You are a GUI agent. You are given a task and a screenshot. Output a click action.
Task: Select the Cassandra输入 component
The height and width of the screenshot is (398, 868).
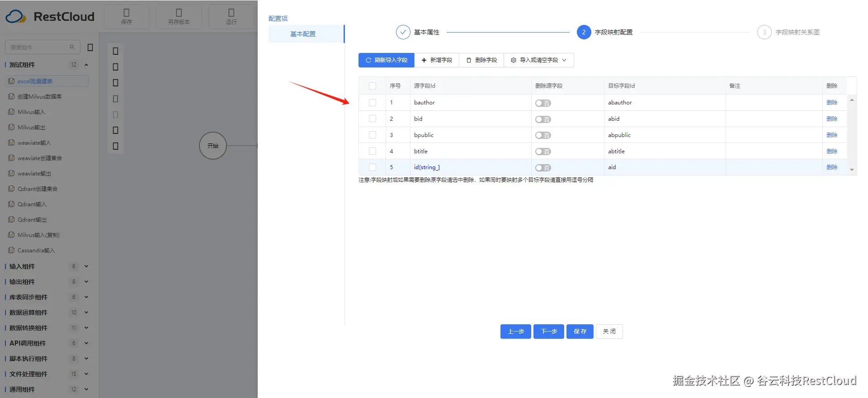[x=36, y=250]
